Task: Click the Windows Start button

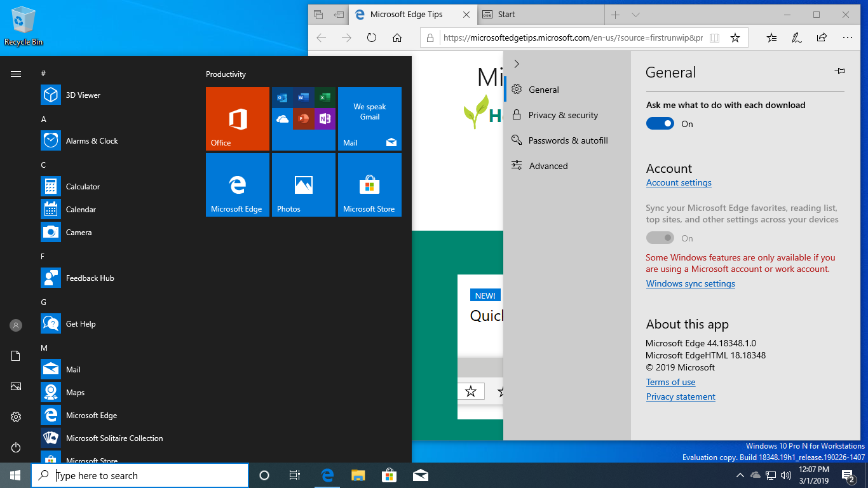Action: (15, 475)
